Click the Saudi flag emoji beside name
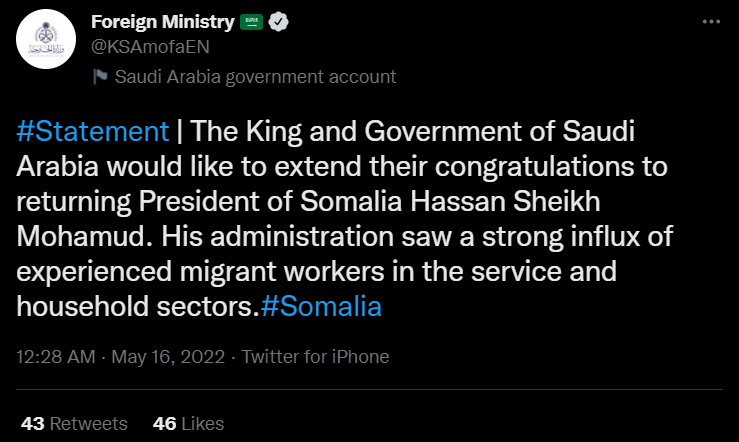 point(251,22)
